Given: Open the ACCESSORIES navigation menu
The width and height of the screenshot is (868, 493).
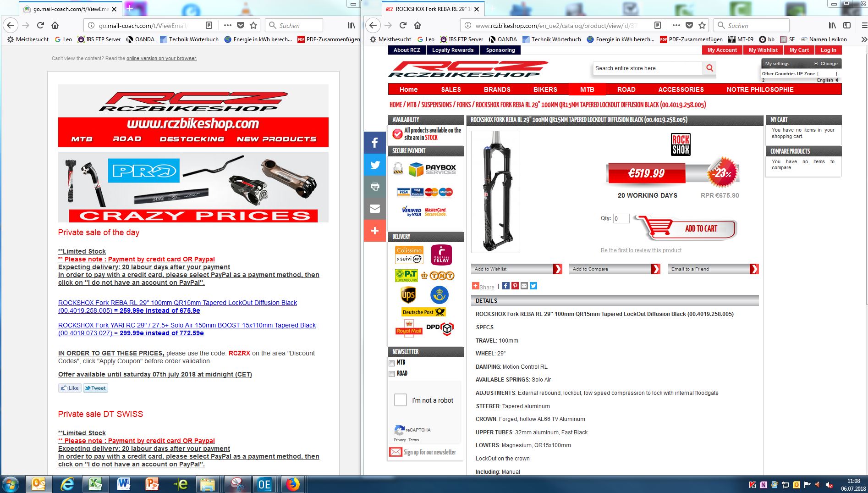Looking at the screenshot, I should tap(681, 89).
